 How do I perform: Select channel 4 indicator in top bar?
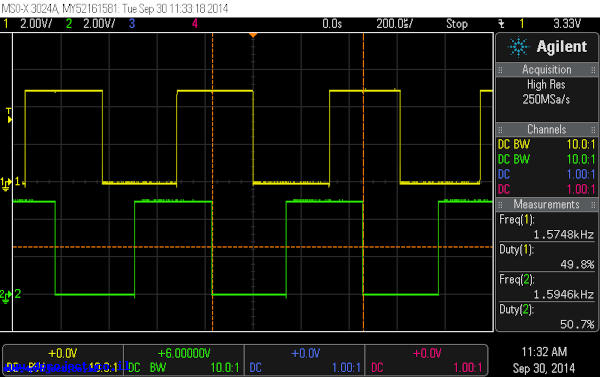(195, 24)
